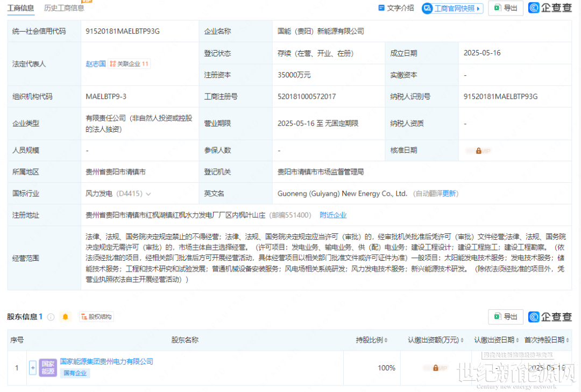Click the top 企查查 logo
The image size is (581, 392).
coord(550,8)
